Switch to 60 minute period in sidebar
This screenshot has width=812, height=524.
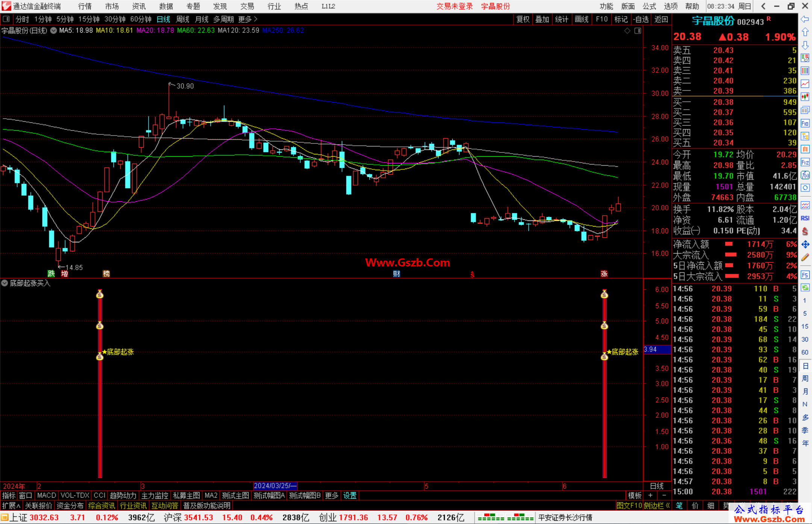tap(805, 352)
